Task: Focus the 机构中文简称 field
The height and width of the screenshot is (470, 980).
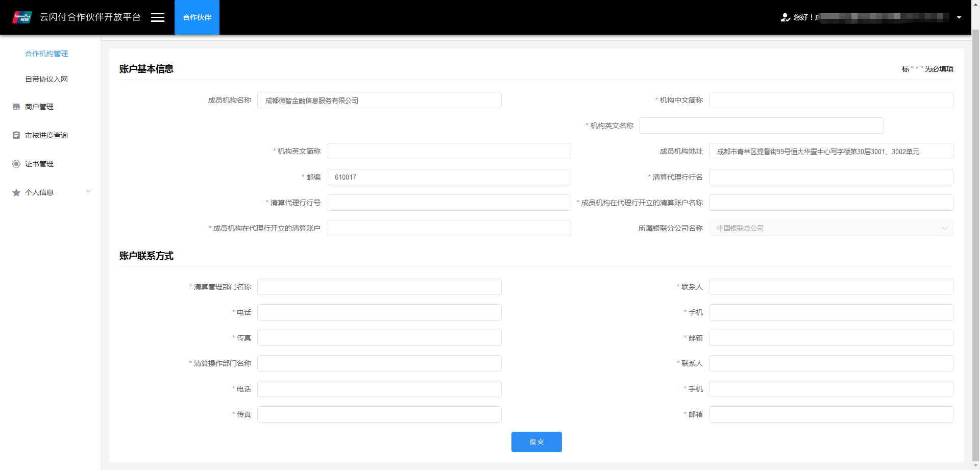Action: coord(831,100)
